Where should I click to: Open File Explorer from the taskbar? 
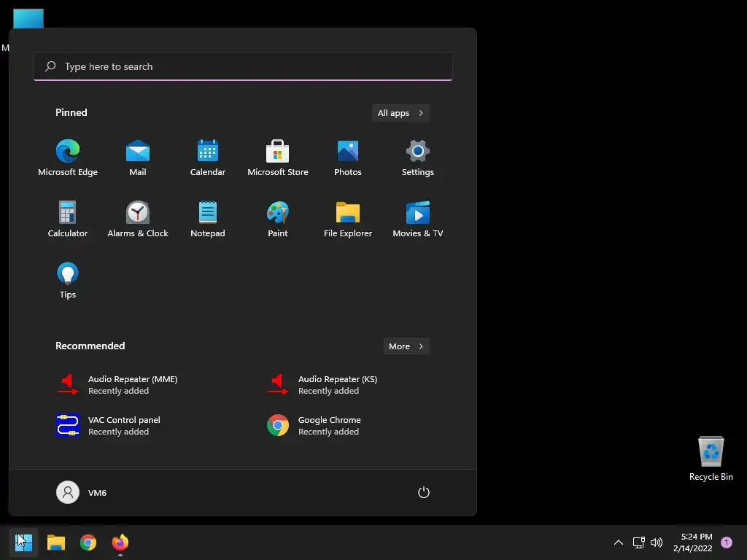click(x=56, y=542)
